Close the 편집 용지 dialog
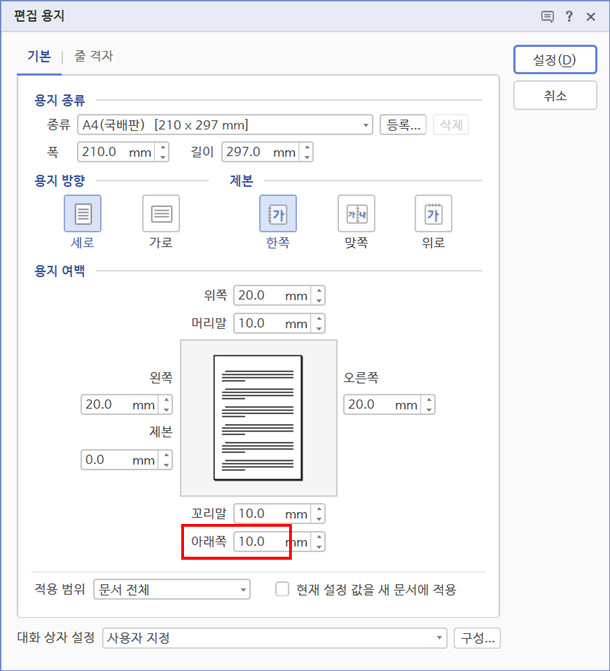The height and width of the screenshot is (671, 610). tap(591, 17)
